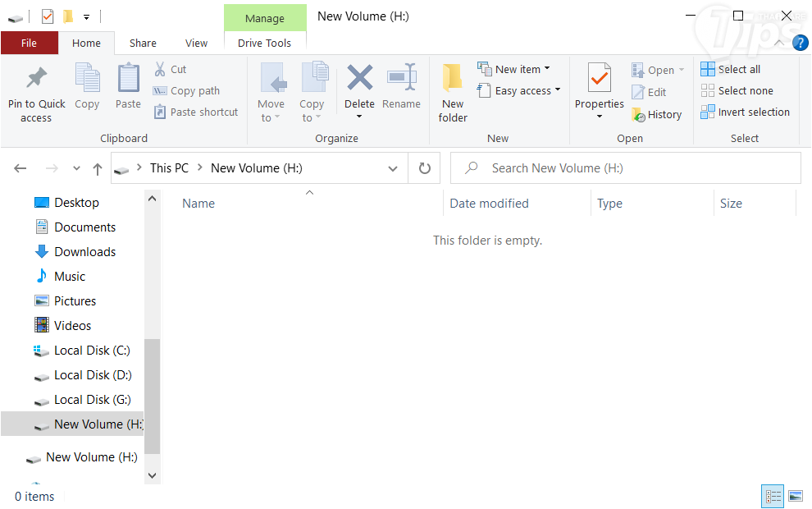
Task: Switch to Details view in the status bar
Action: tap(773, 497)
